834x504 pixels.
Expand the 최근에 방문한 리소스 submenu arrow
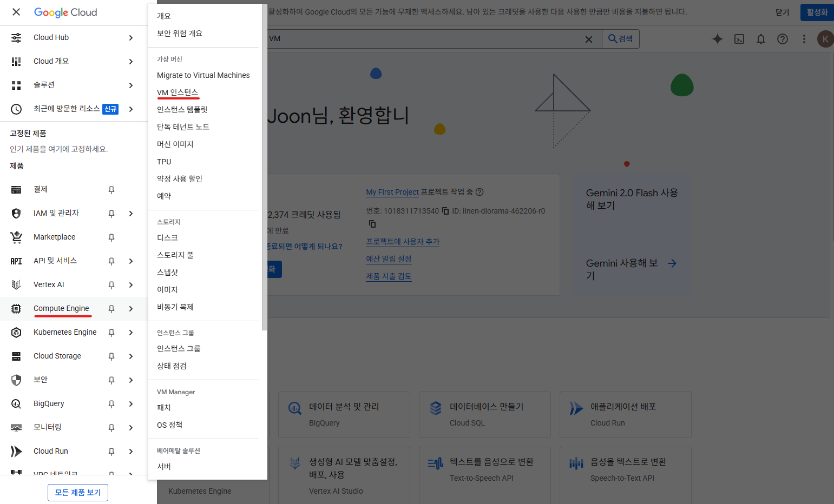tap(131, 109)
